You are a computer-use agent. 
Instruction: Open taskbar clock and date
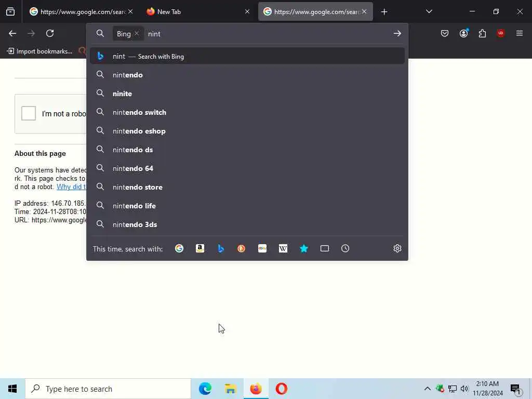[x=487, y=389]
